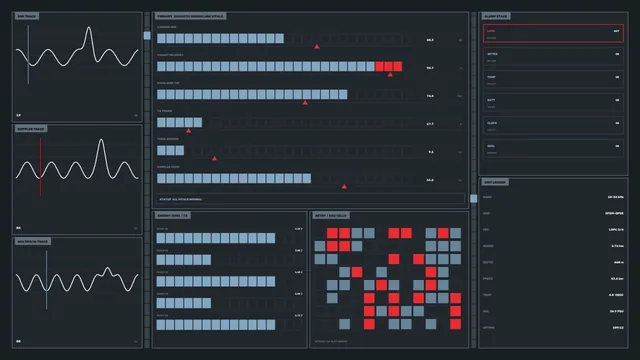This screenshot has height=360, width=640.
Task: Select the UNIT LEDGER panel header
Action: (495, 182)
